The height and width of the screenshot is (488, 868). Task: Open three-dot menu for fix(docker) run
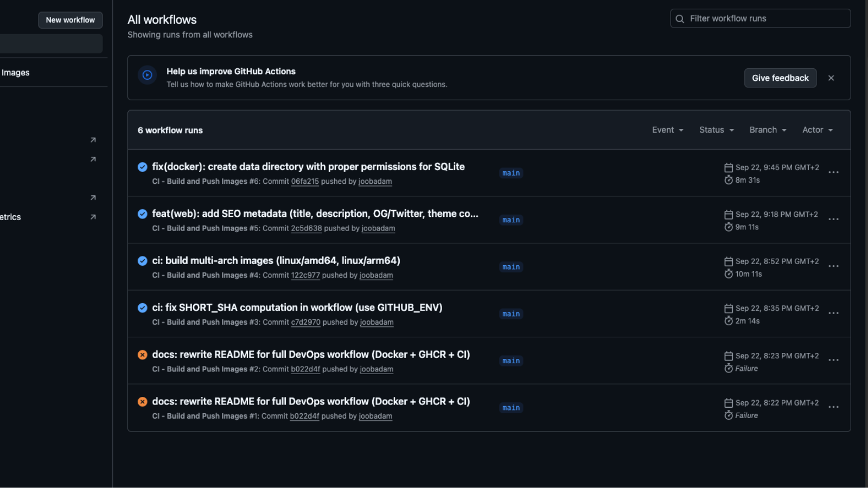tap(833, 172)
